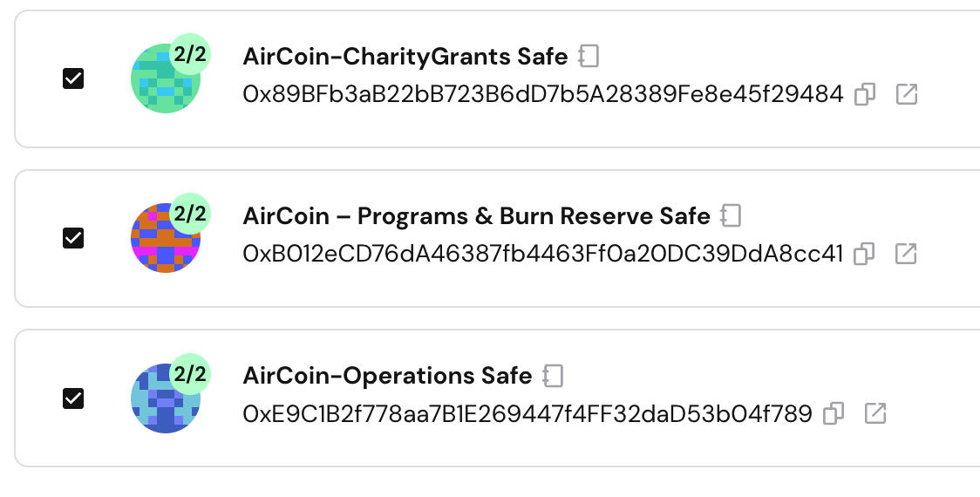Copy the AirCoin-Operations Safe address
The image size is (980, 497).
[x=834, y=413]
